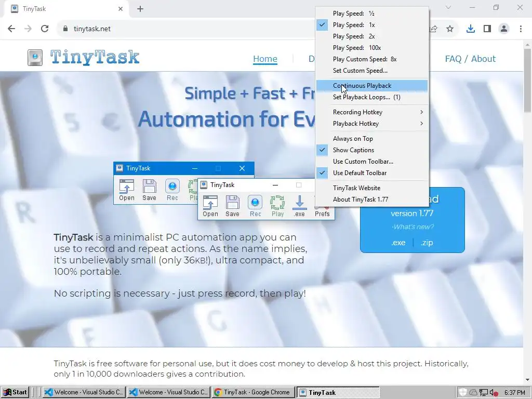This screenshot has width=532, height=399.
Task: Download the .exe version link
Action: (x=398, y=243)
